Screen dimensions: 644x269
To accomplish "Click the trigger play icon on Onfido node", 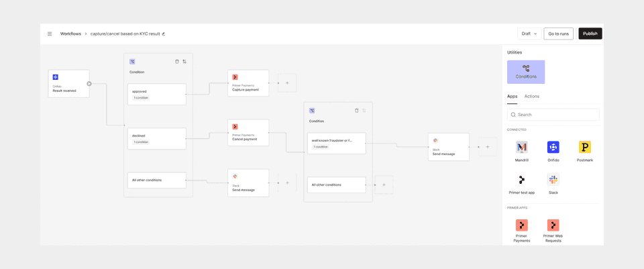I will click(x=89, y=83).
